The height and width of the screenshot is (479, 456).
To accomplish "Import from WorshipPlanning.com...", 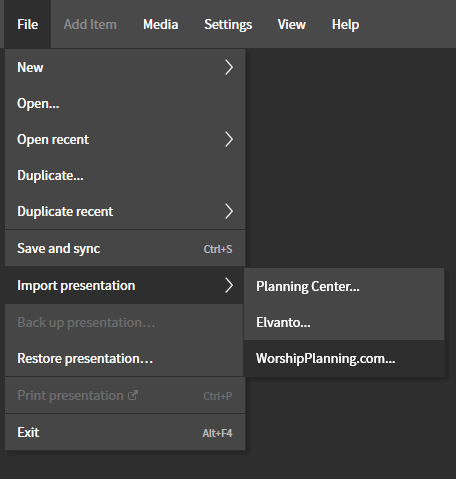I will tap(344, 358).
